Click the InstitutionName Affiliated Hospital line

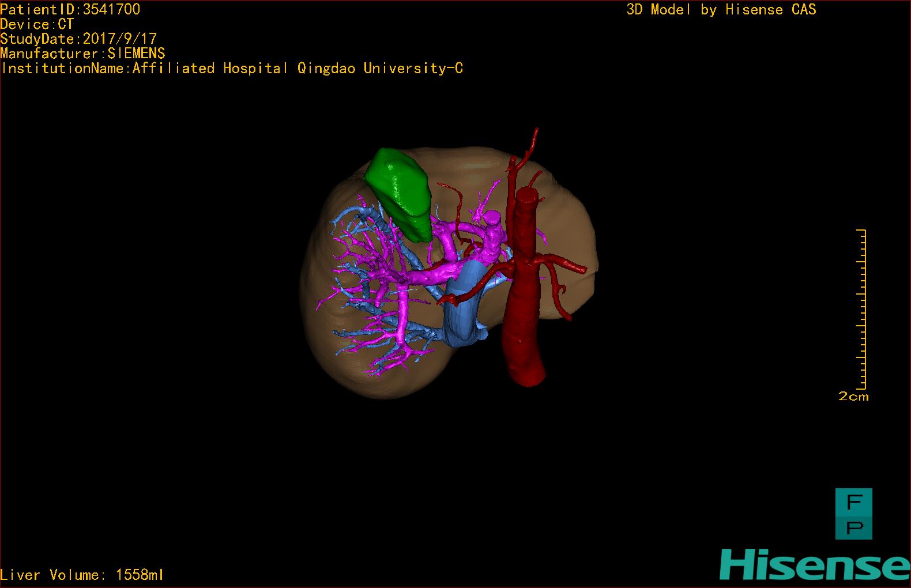coord(232,69)
